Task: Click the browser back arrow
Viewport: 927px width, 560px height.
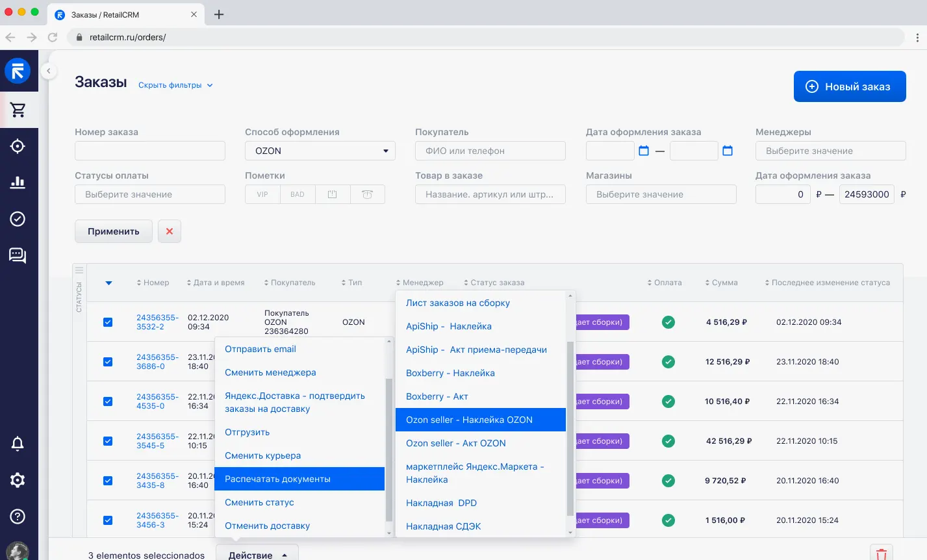Action: click(10, 37)
